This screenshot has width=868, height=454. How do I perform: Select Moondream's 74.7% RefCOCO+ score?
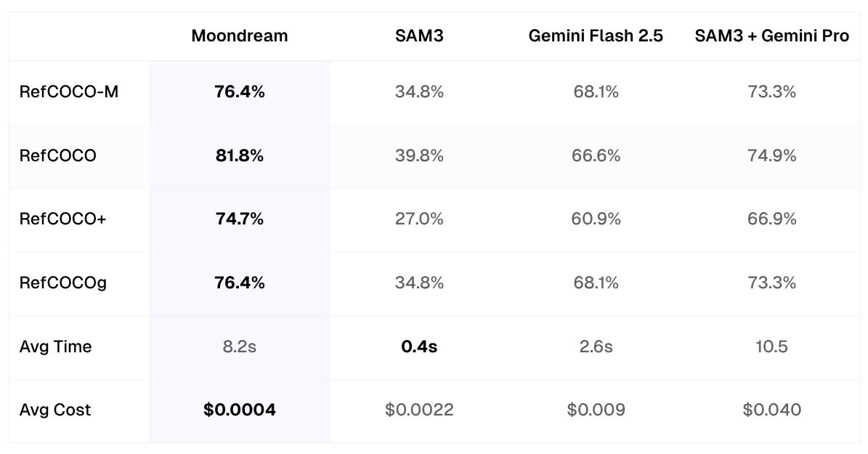239,219
